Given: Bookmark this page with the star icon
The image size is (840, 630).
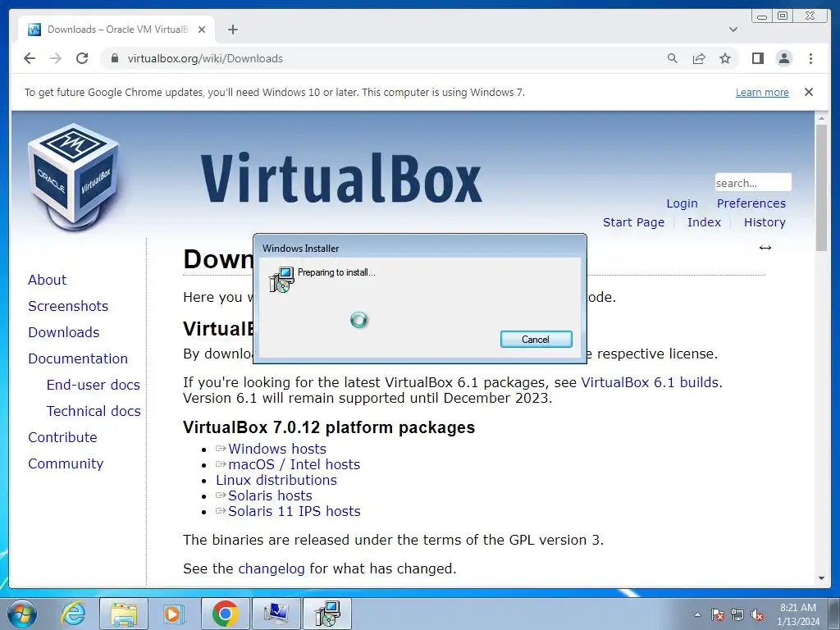Looking at the screenshot, I should click(725, 58).
